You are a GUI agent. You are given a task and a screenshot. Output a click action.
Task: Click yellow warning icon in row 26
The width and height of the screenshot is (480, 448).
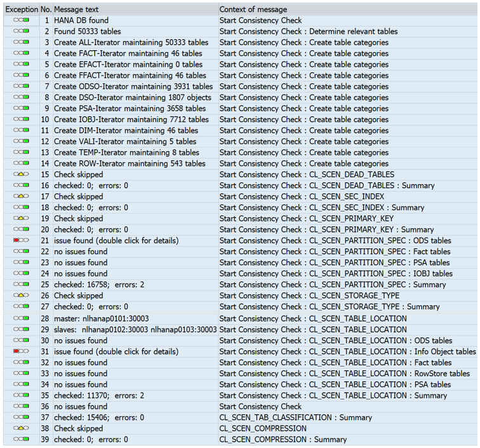click(21, 296)
